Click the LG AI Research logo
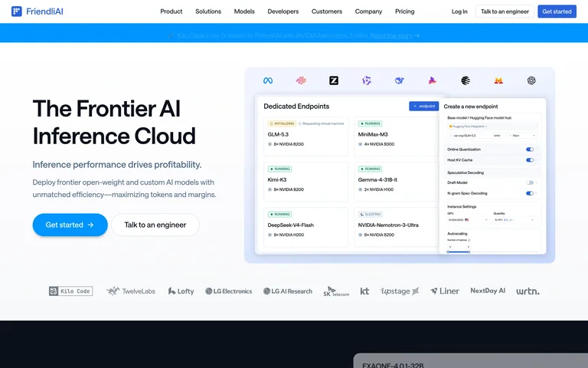Image resolution: width=588 pixels, height=368 pixels. coord(288,291)
